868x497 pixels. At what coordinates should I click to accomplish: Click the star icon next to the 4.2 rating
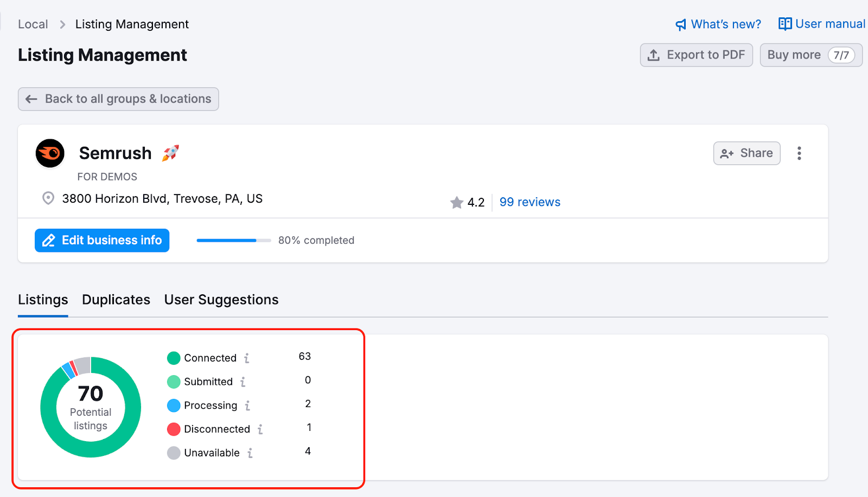(456, 202)
